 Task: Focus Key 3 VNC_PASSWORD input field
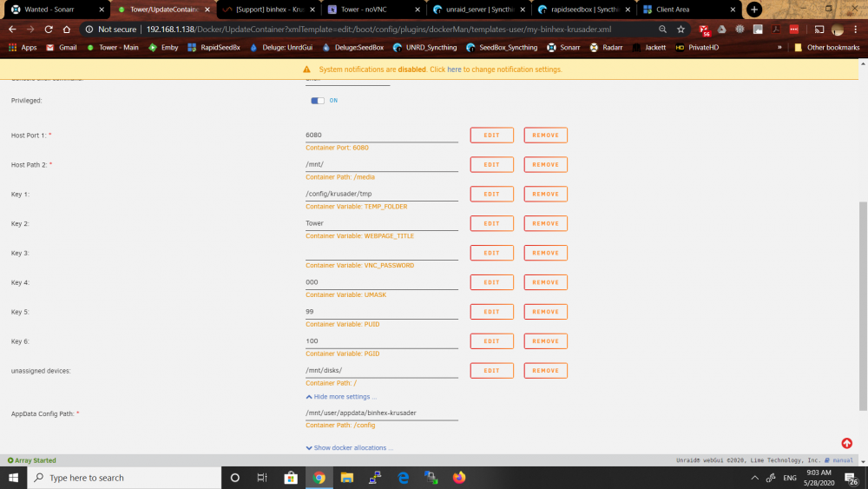coord(381,253)
